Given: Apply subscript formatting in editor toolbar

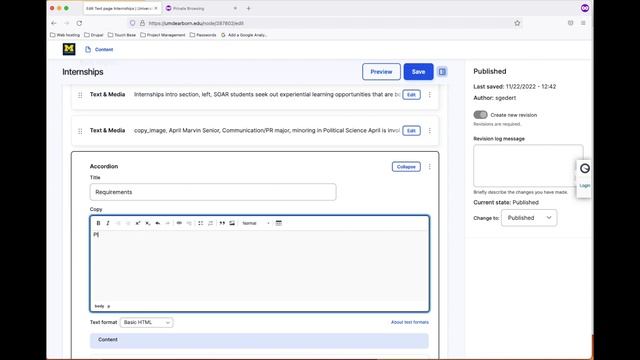Looking at the screenshot, I should pyautogui.click(x=148, y=223).
